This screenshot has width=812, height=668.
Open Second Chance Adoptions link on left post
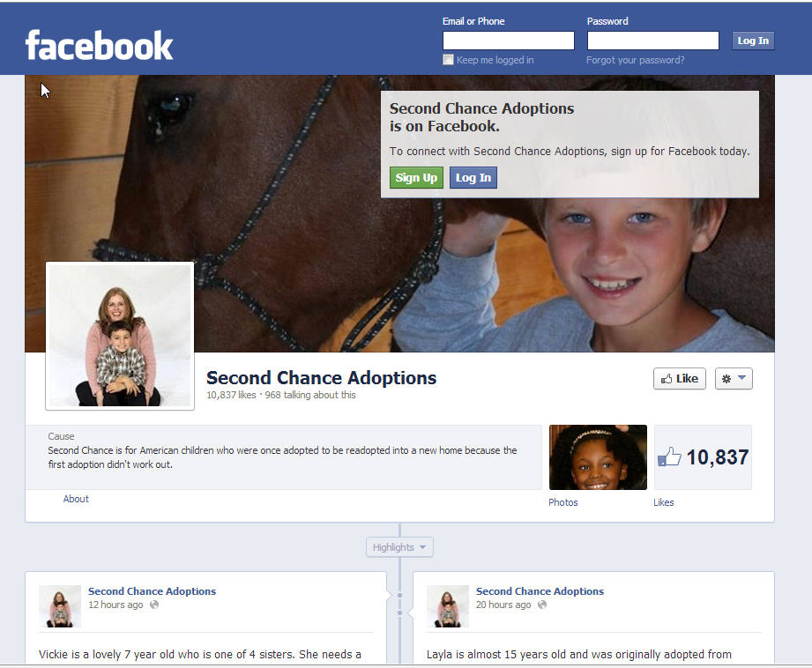click(152, 591)
